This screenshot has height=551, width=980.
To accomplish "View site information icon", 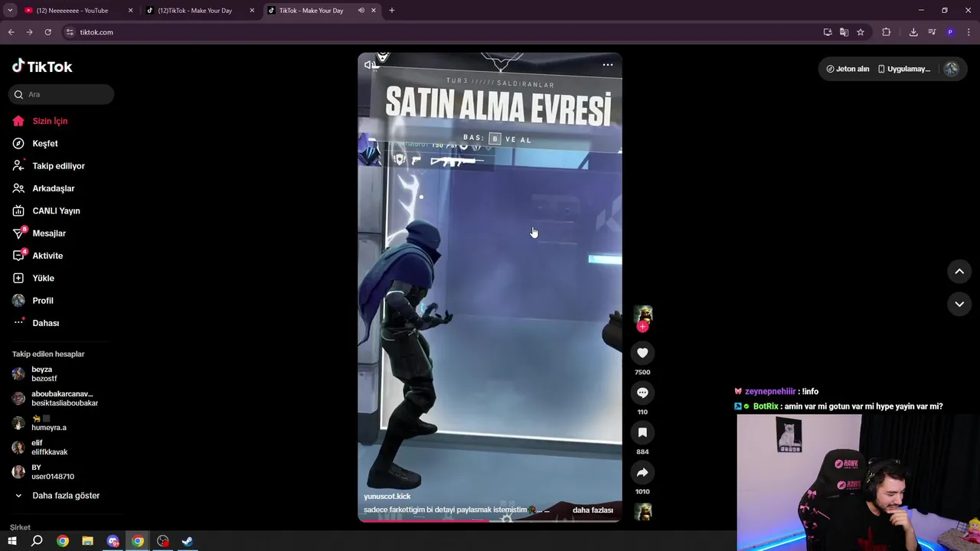I will 70,32.
